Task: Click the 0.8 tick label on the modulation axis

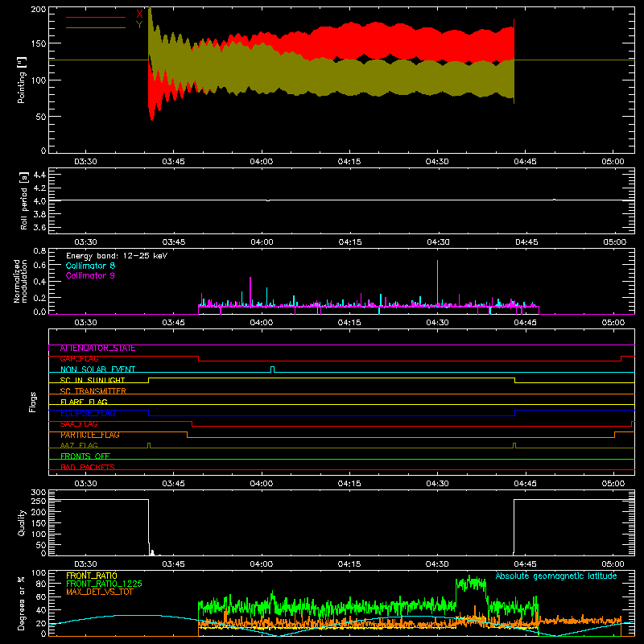Action: 39,251
